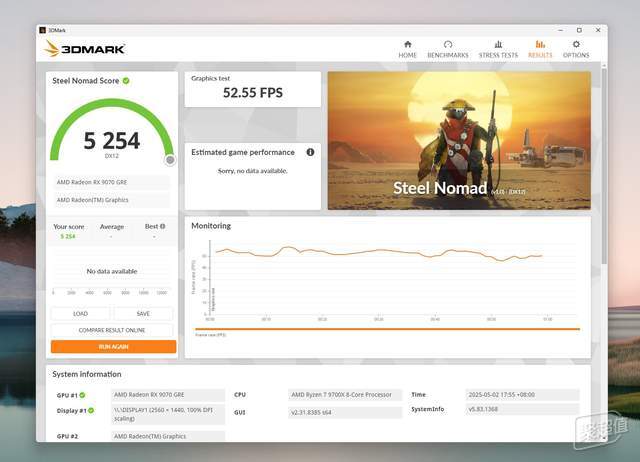Click the 'Frame rate (FPS)' legend under the Monitoring chart

[210, 335]
